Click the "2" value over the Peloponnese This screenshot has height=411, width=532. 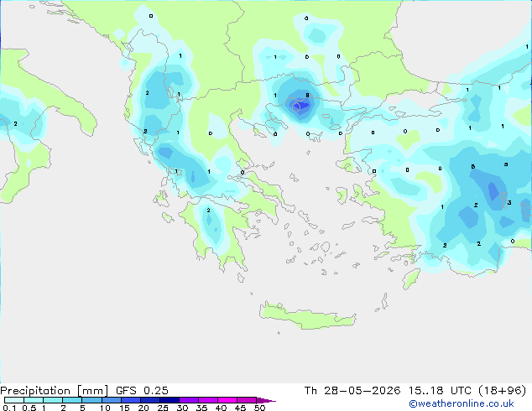pyautogui.click(x=209, y=211)
